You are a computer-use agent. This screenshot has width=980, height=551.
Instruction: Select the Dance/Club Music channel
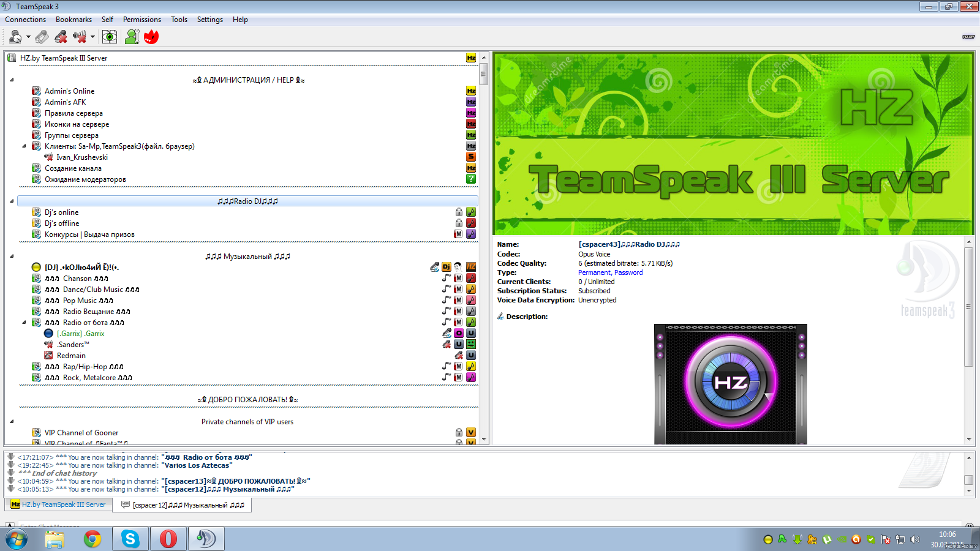(92, 290)
